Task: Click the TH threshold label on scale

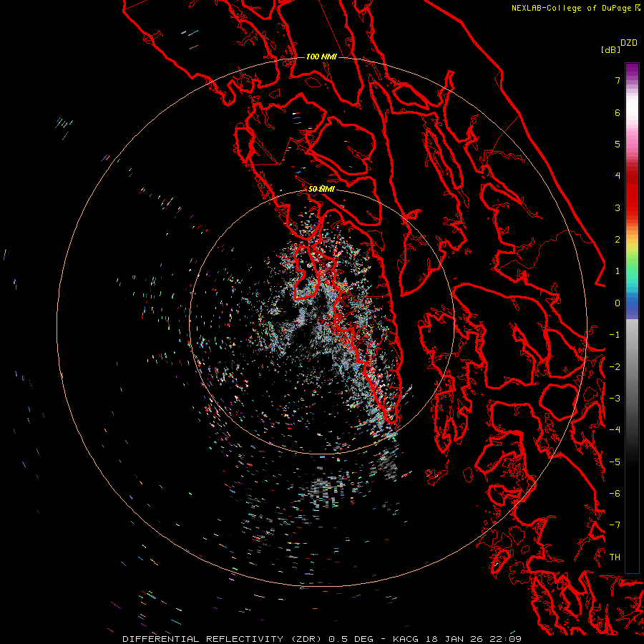Action: point(615,557)
